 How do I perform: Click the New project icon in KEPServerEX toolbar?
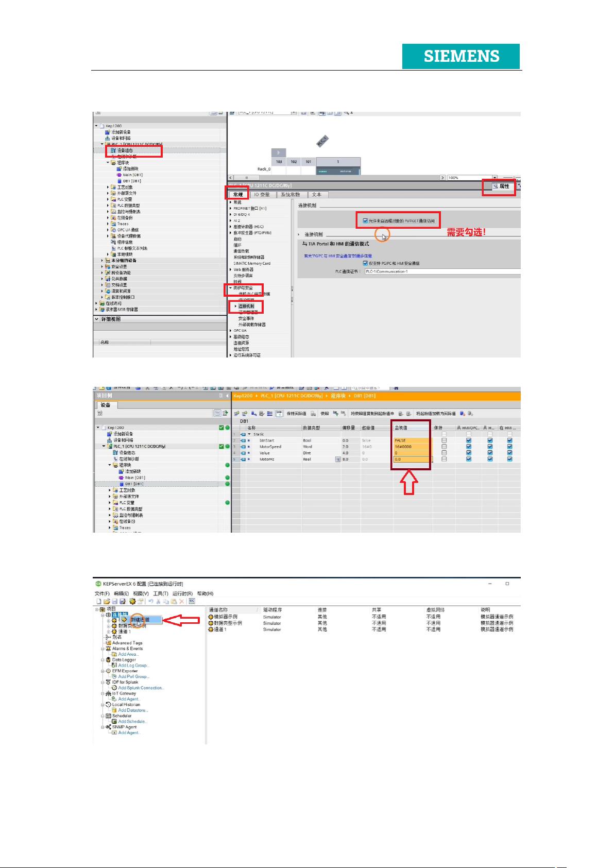98,601
